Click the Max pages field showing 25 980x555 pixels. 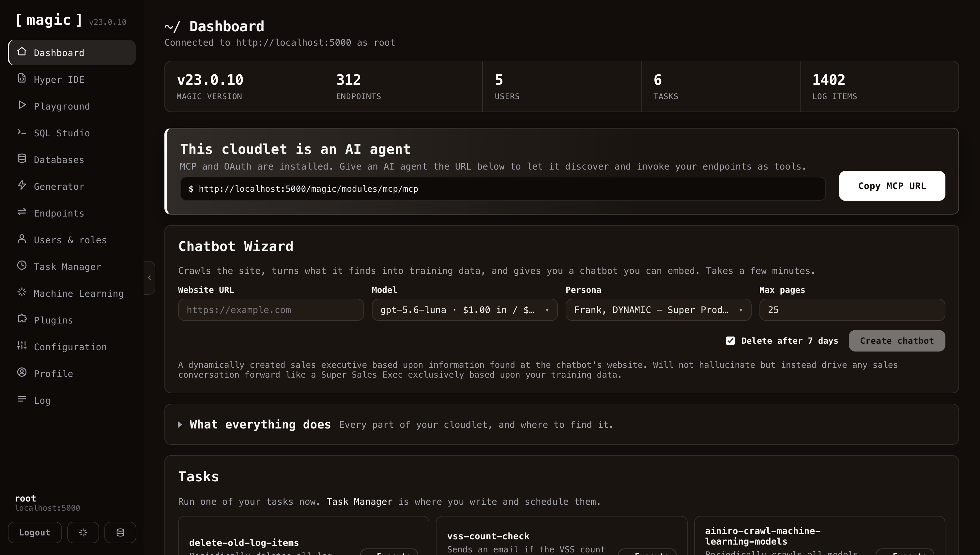tap(852, 309)
